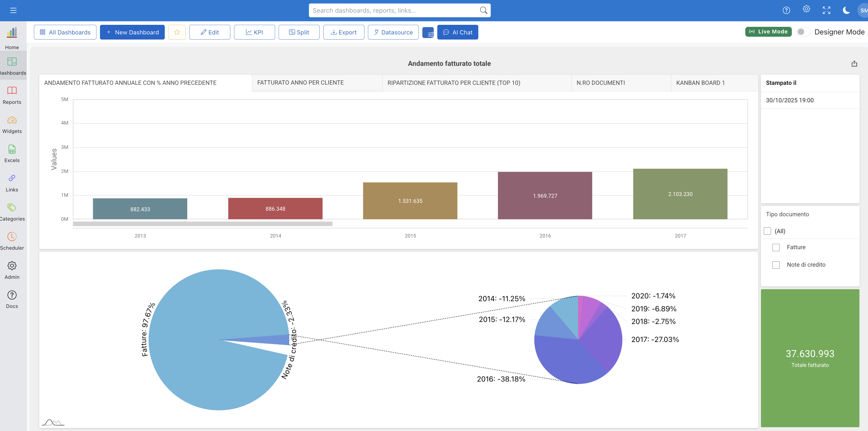The width and height of the screenshot is (868, 431).
Task: Start AI Chat
Action: pyautogui.click(x=458, y=32)
